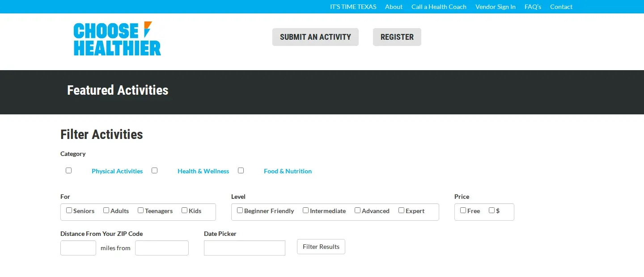Open the FAQ's page
Image resolution: width=644 pixels, height=277 pixels.
pos(533,7)
